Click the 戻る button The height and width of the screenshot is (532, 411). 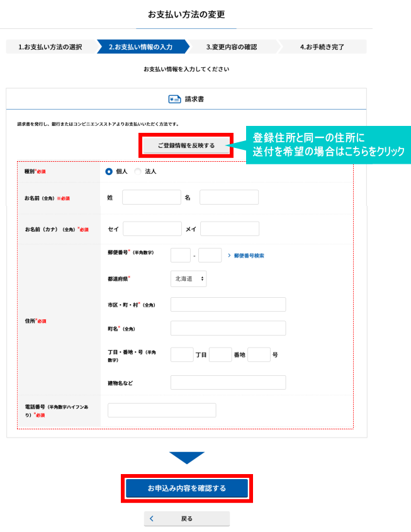point(187,518)
